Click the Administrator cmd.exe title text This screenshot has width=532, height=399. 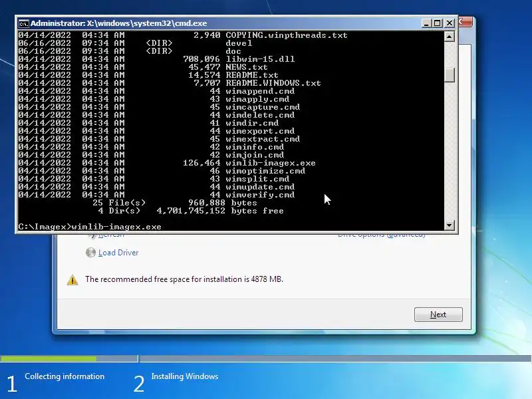pyautogui.click(x=119, y=23)
